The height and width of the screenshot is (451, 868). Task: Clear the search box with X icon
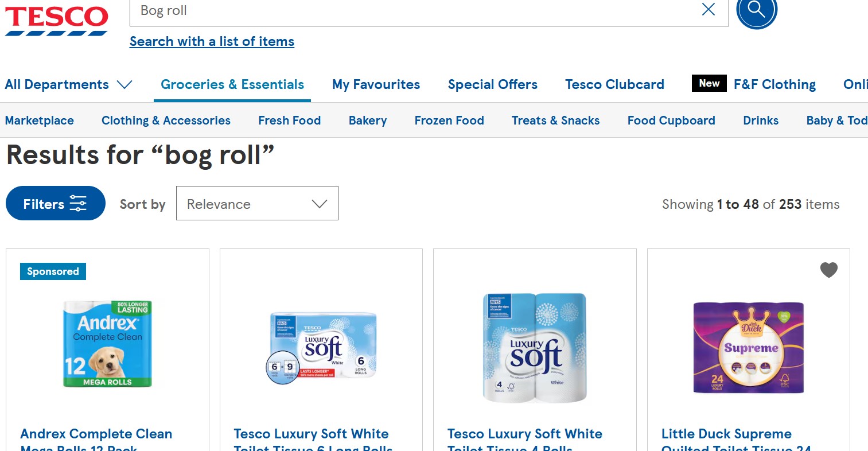click(709, 9)
